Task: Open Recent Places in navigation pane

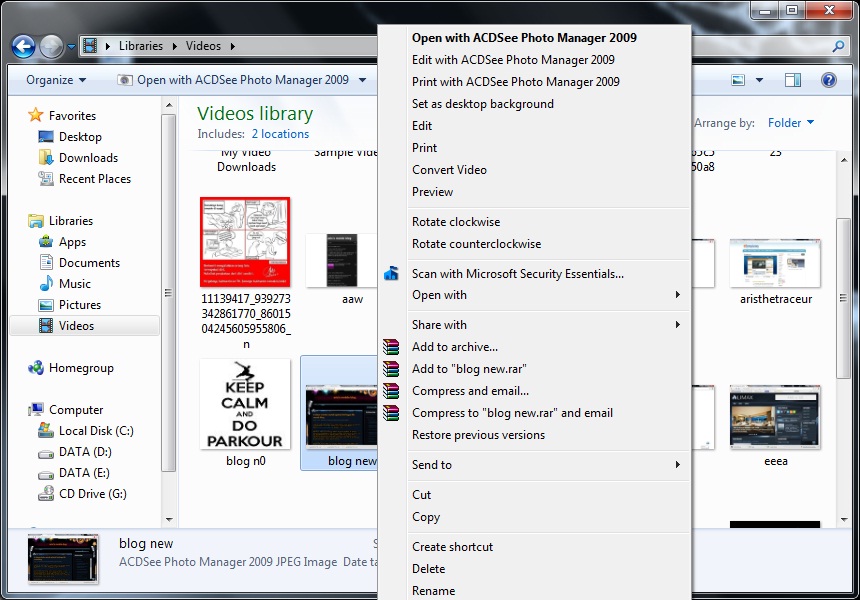Action: (x=95, y=179)
